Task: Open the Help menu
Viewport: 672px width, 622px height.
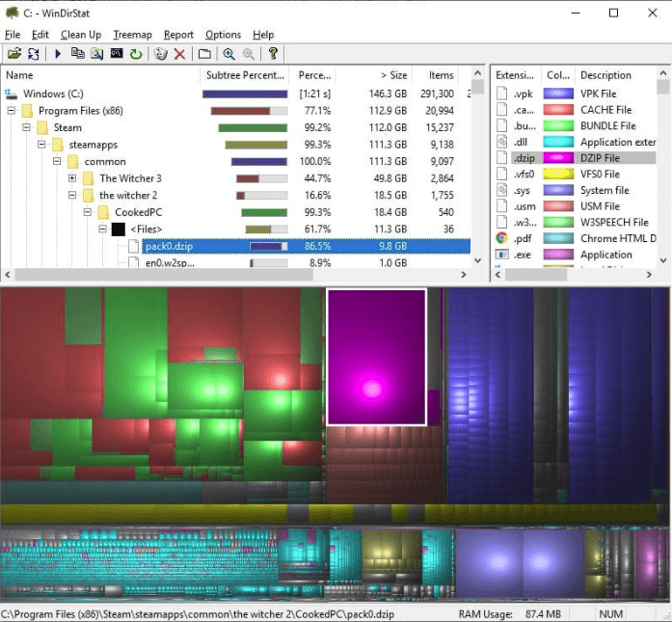Action: pyautogui.click(x=263, y=35)
